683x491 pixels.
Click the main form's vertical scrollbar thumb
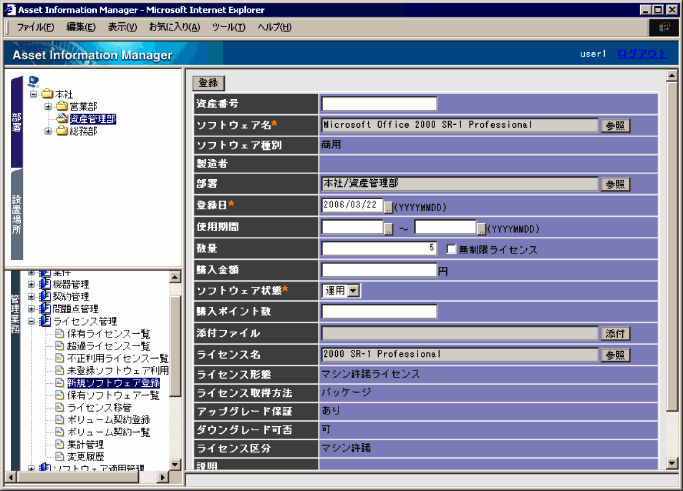click(672, 246)
